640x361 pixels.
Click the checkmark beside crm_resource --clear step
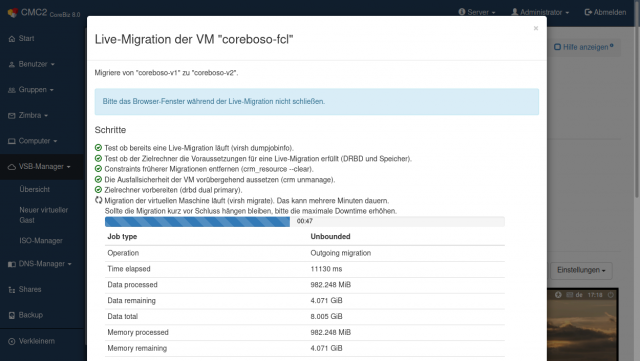(x=98, y=169)
